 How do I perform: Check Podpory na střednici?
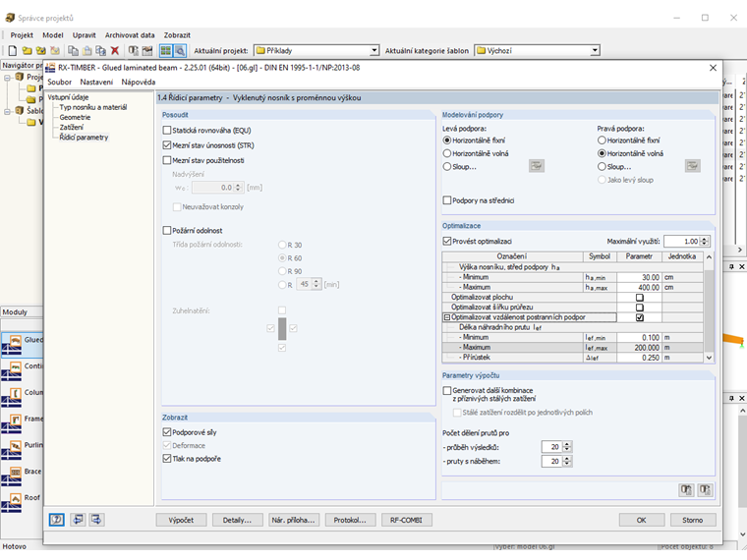447,200
